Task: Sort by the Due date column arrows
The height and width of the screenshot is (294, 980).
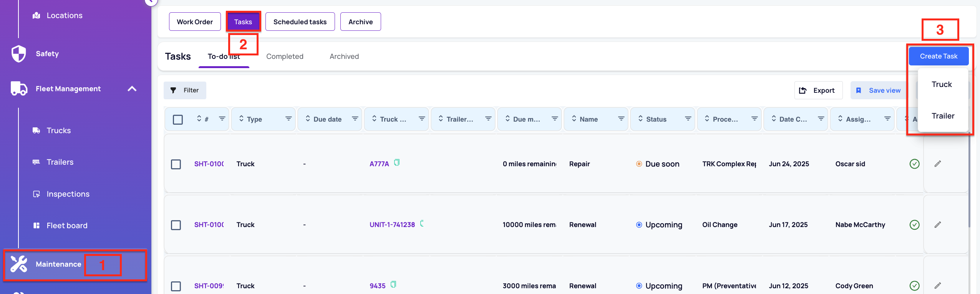Action: 308,119
